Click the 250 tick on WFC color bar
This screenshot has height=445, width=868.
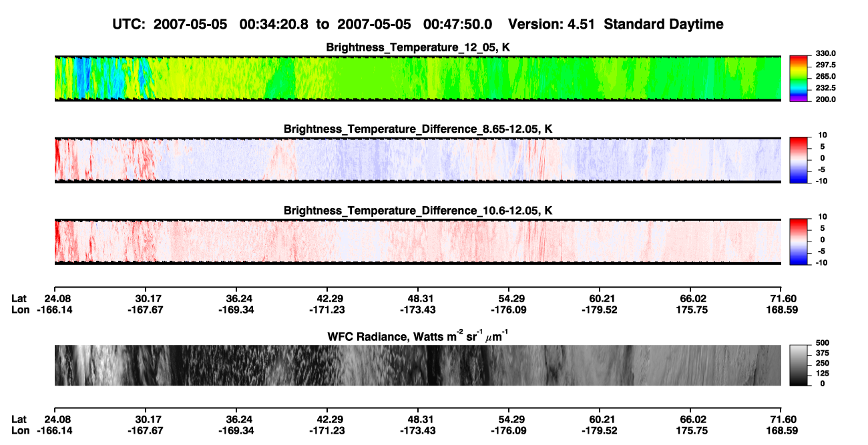822,364
